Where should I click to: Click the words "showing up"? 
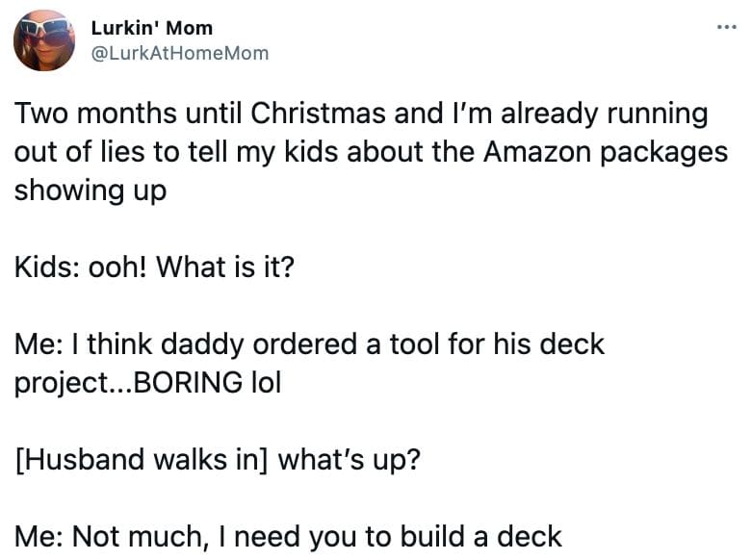click(x=90, y=191)
